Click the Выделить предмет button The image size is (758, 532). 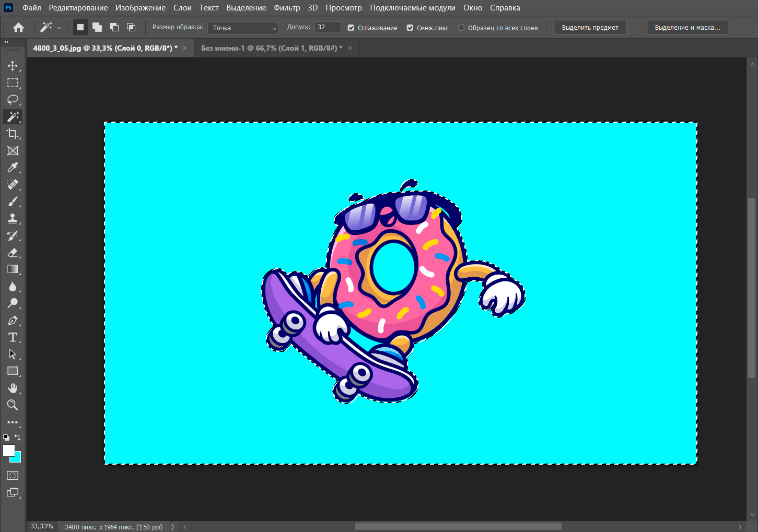point(590,28)
